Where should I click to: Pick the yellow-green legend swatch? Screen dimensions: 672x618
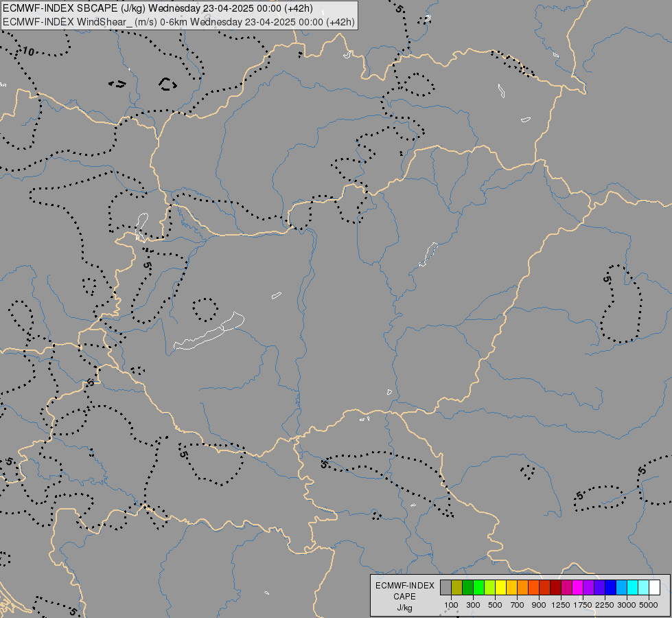[490, 587]
